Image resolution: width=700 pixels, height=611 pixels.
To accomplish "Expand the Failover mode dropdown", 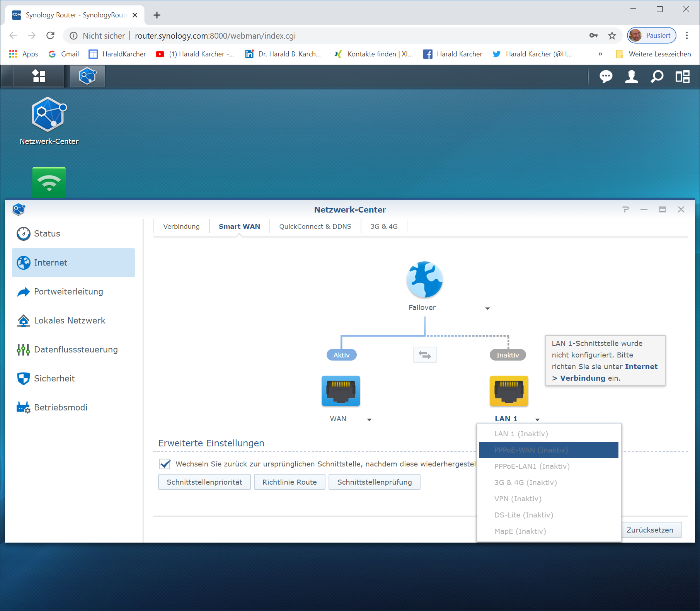I will tap(487, 308).
